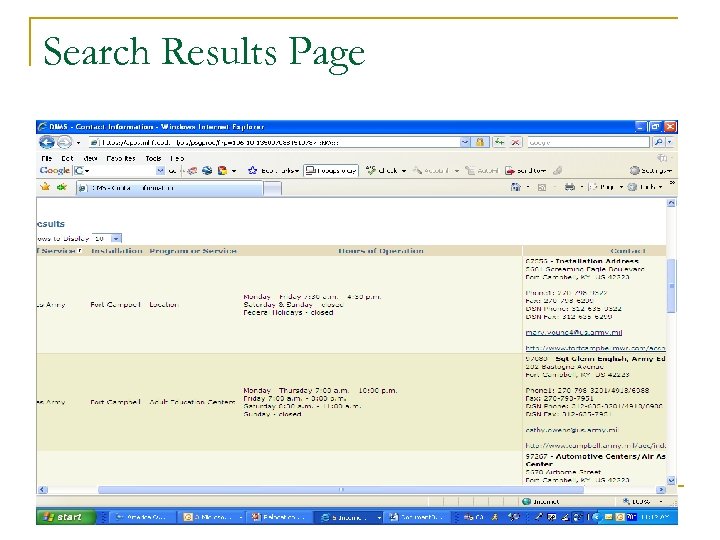Go back with the browser Back arrow

[46, 142]
